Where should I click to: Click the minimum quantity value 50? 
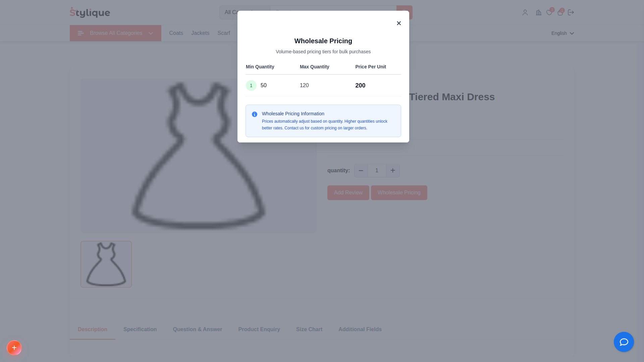(264, 85)
